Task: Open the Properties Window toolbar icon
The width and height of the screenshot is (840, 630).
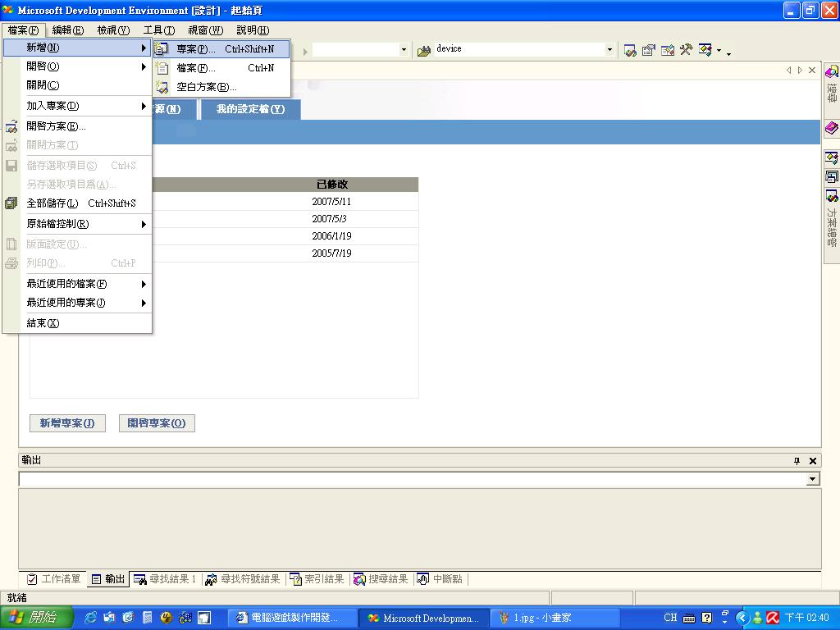Action: click(649, 50)
